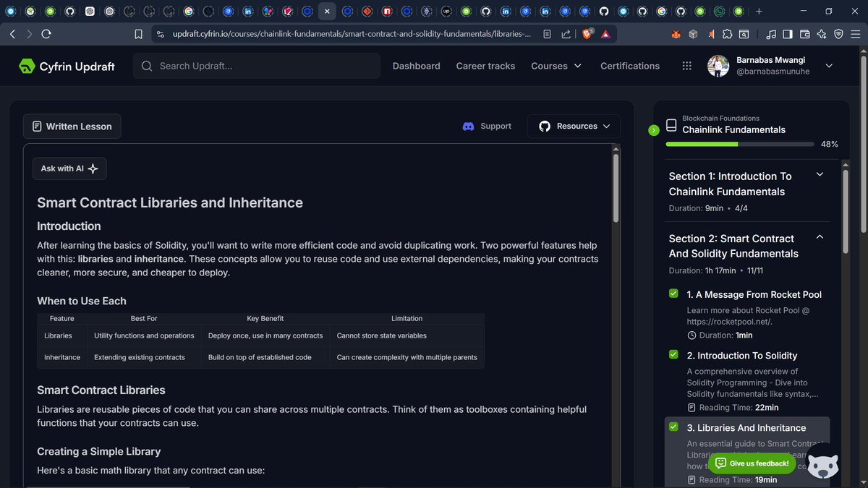Click the 'Inheritance' table row label
The image size is (868, 488).
pyautogui.click(x=62, y=357)
